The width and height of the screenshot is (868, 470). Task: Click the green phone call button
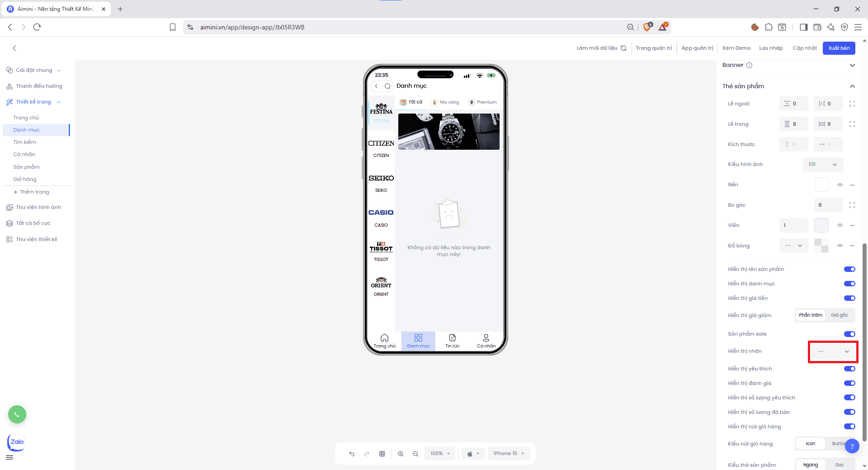click(x=17, y=414)
